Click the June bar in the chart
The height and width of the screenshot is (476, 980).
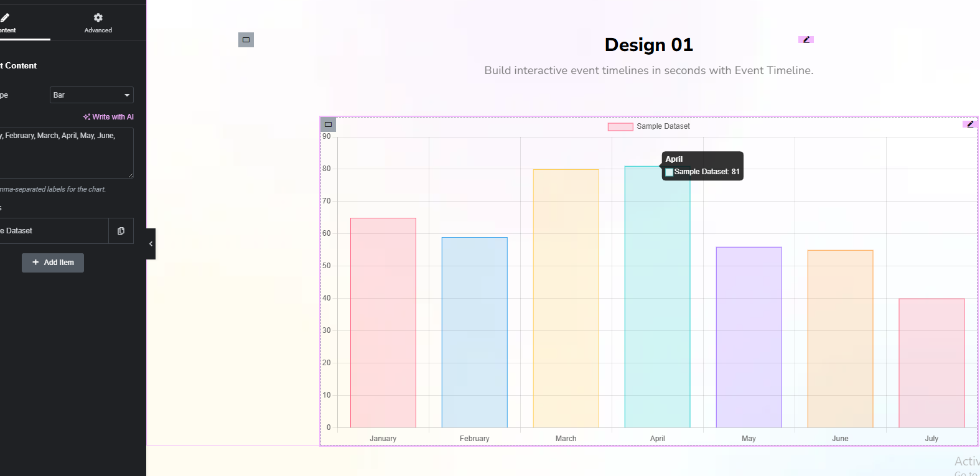point(841,339)
